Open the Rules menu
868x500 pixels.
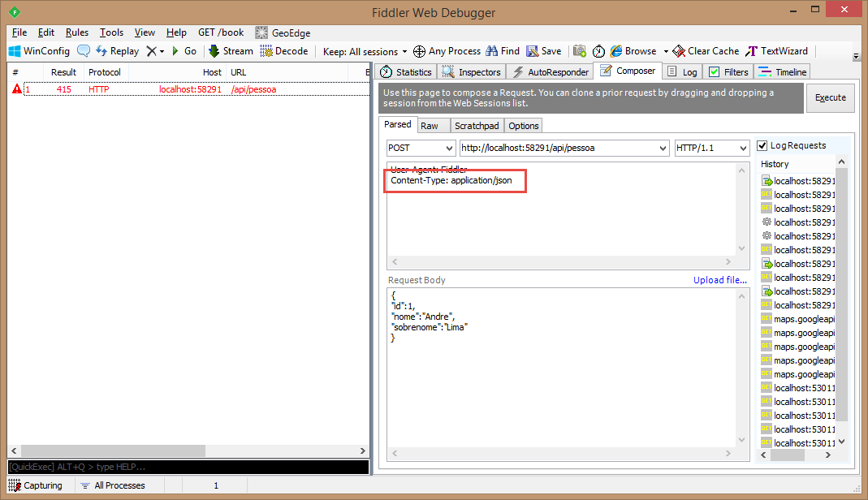pyautogui.click(x=77, y=32)
